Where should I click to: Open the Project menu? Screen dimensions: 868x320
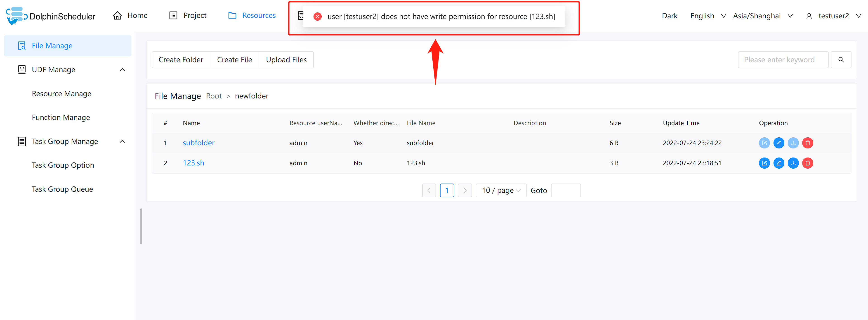(x=188, y=16)
